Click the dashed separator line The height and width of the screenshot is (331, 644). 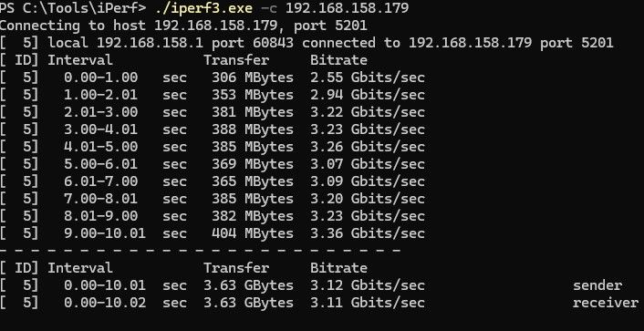click(200, 250)
